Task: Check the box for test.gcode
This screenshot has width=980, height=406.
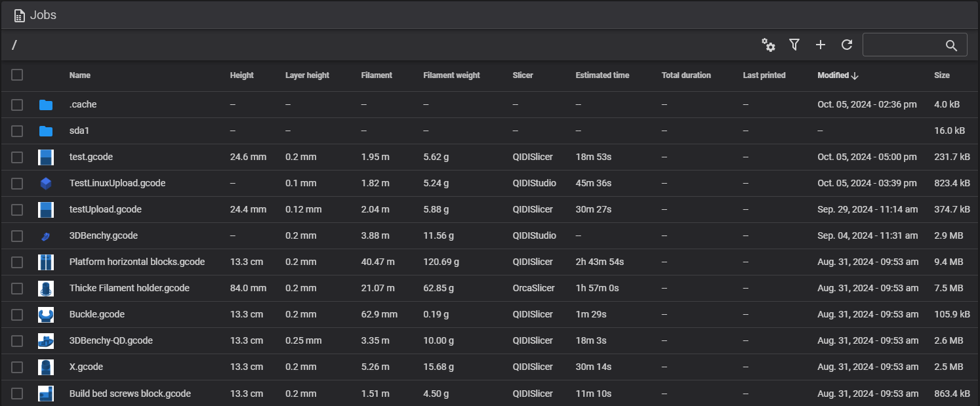Action: tap(17, 157)
